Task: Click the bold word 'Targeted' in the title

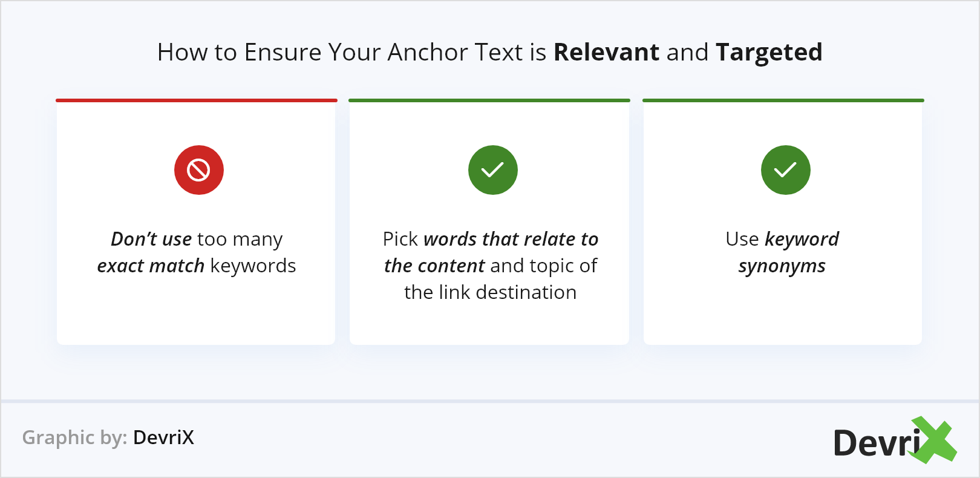Action: [769, 53]
